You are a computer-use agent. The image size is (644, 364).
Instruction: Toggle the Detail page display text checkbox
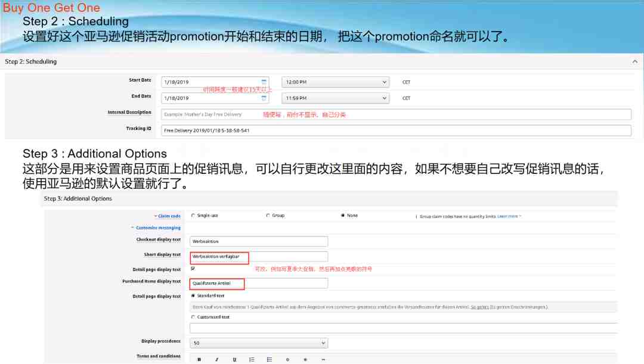[x=193, y=269]
